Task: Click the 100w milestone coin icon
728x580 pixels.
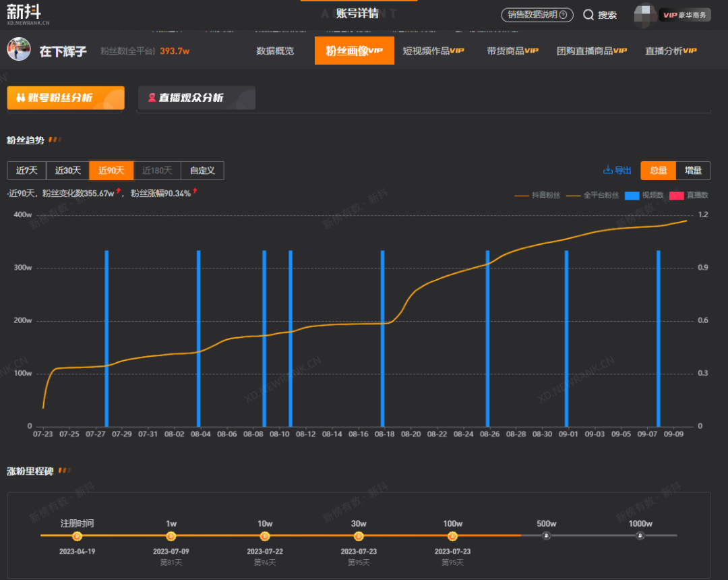Action: pyautogui.click(x=452, y=536)
